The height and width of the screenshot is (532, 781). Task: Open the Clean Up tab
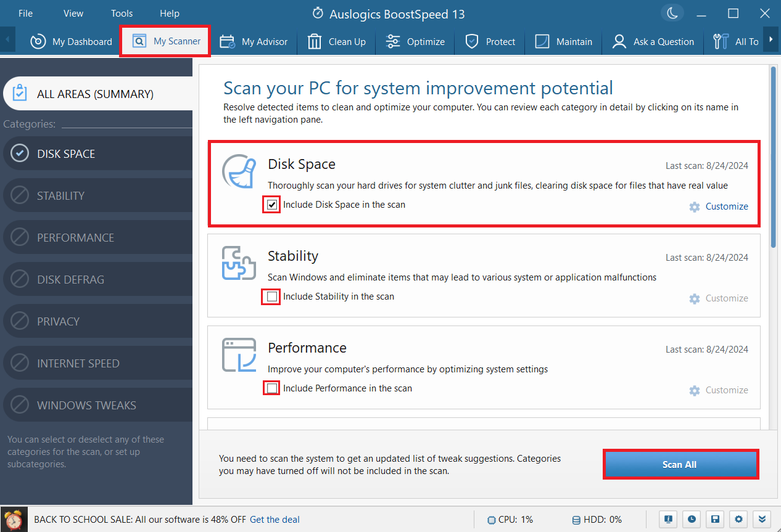(x=337, y=41)
